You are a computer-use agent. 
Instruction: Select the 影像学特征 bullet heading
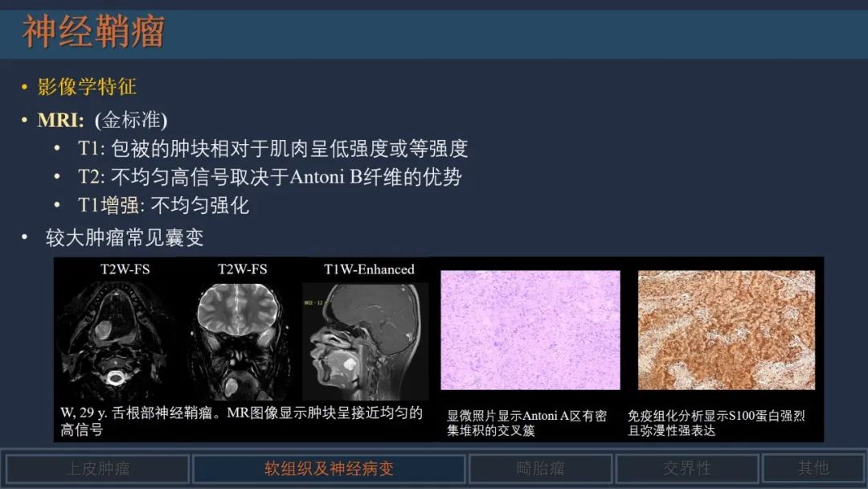tap(87, 86)
